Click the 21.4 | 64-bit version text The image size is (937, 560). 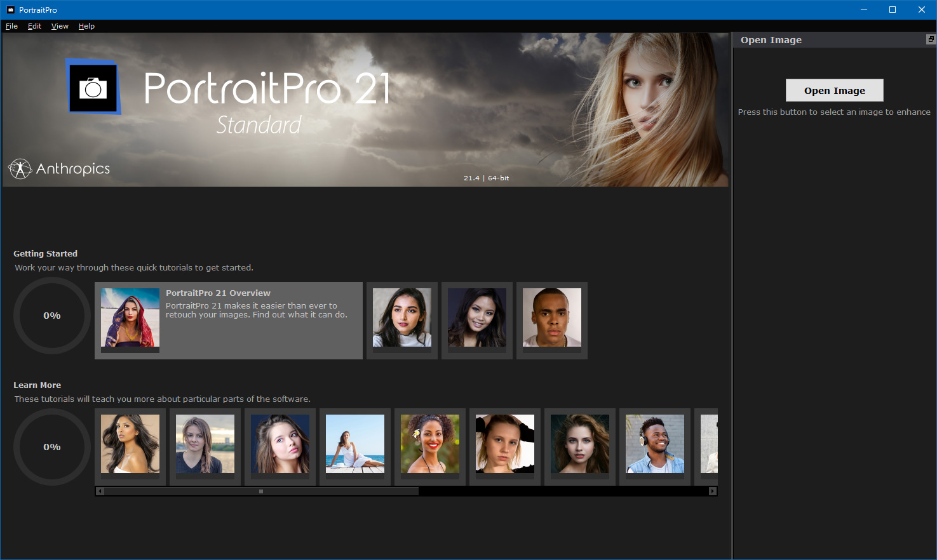click(486, 178)
